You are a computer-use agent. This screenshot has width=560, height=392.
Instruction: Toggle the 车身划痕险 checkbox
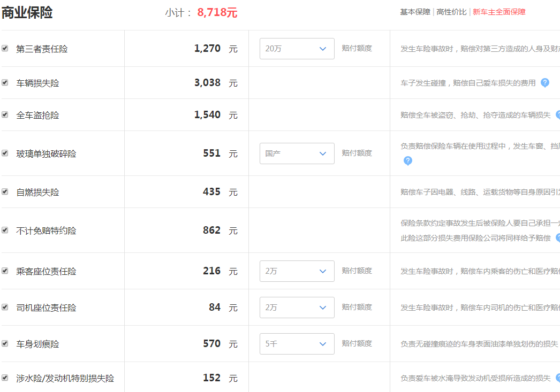click(5, 343)
